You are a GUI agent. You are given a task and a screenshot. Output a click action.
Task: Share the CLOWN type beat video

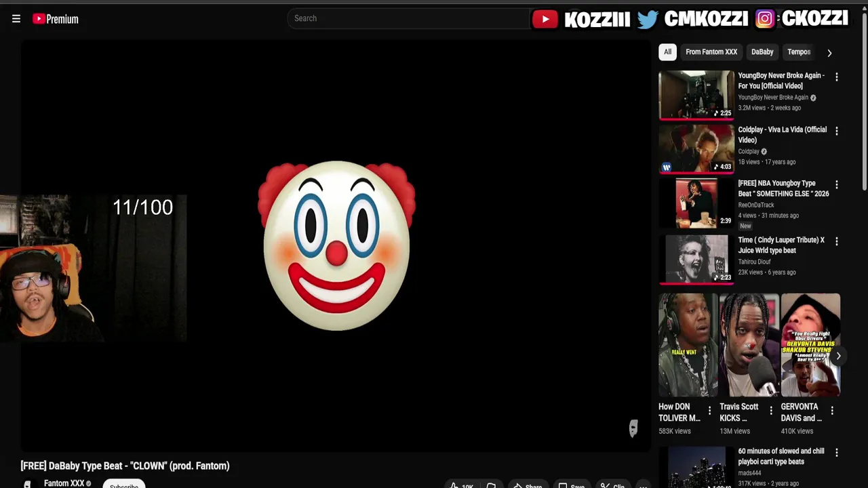(527, 485)
